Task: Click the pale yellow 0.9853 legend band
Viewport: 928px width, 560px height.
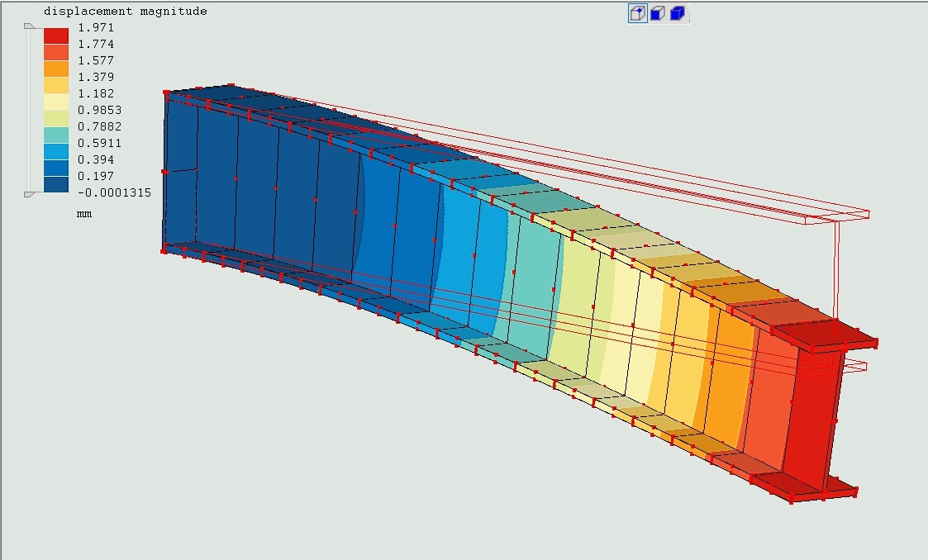Action: 56,102
